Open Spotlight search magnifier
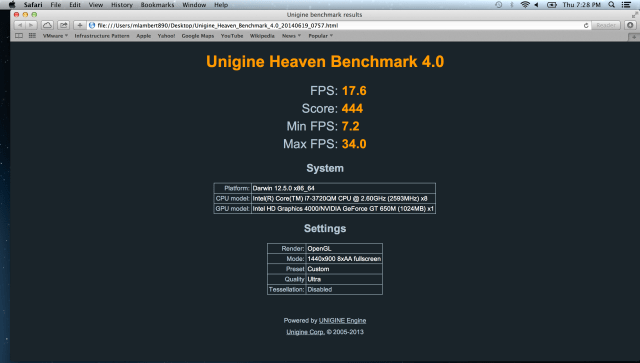Viewport: 640px width, 363px height. point(611,5)
